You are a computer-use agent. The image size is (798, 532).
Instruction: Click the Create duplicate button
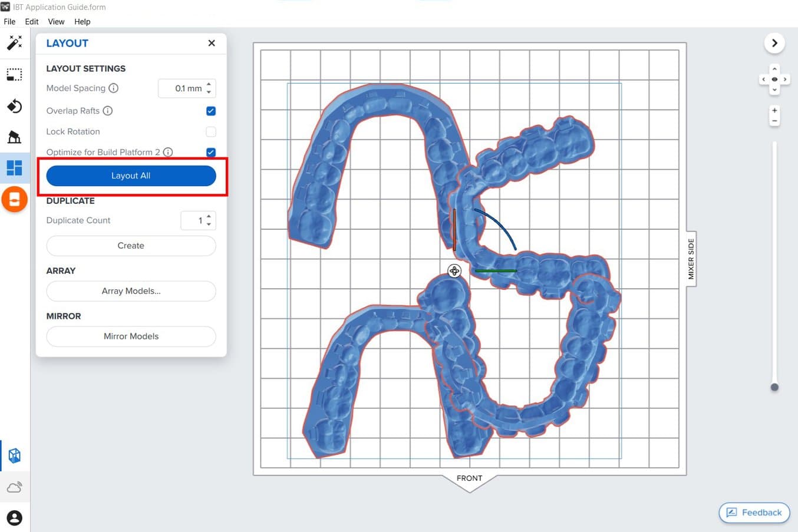coord(131,246)
